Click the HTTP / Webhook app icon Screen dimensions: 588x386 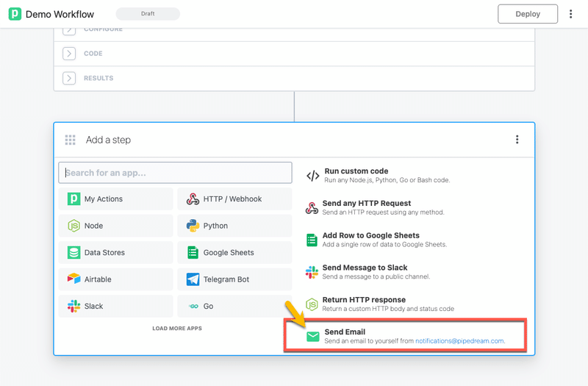tap(193, 199)
